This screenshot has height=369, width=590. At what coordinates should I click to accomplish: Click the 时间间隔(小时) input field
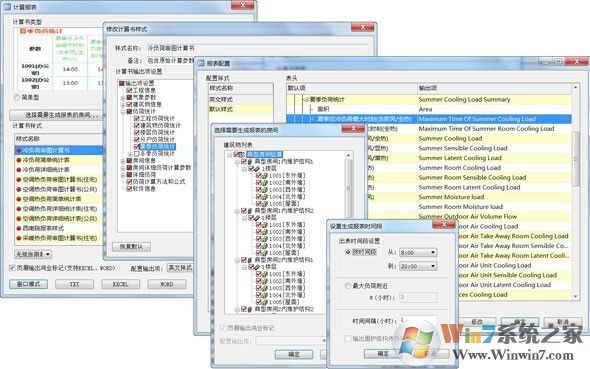click(x=418, y=320)
